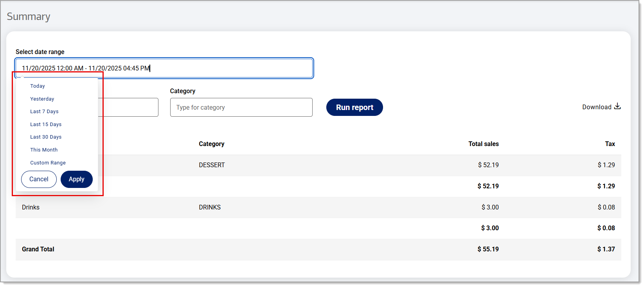644x287 pixels.
Task: Click the Drinks row name
Action: (x=31, y=208)
